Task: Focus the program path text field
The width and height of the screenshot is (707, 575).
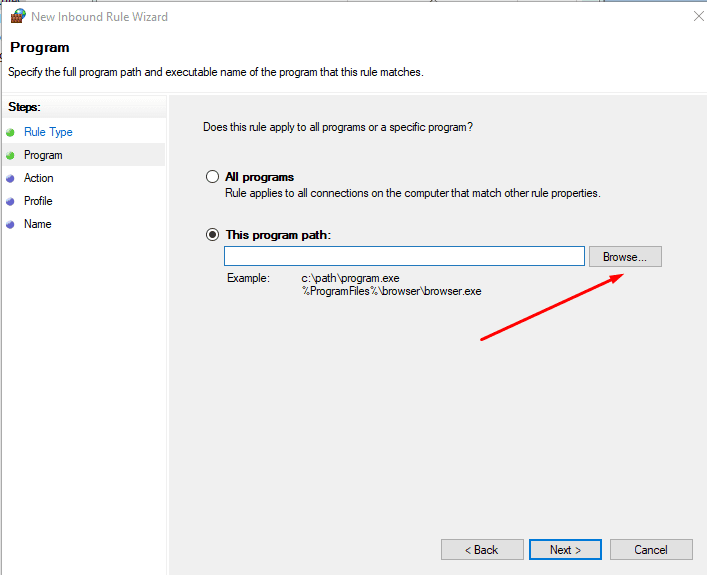Action: [404, 257]
